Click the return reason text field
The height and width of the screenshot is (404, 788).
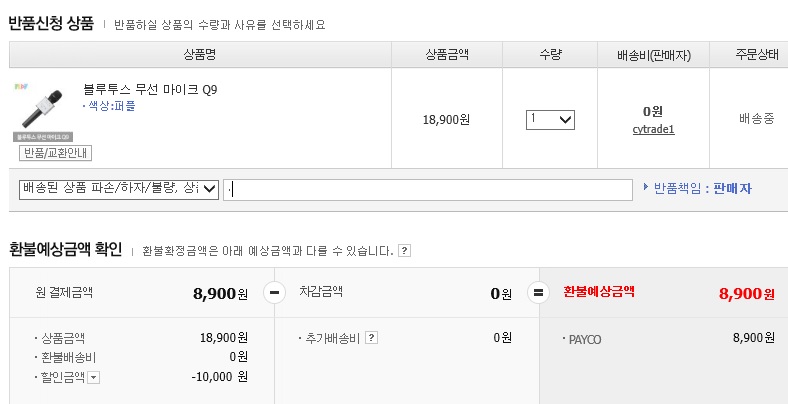(x=428, y=189)
